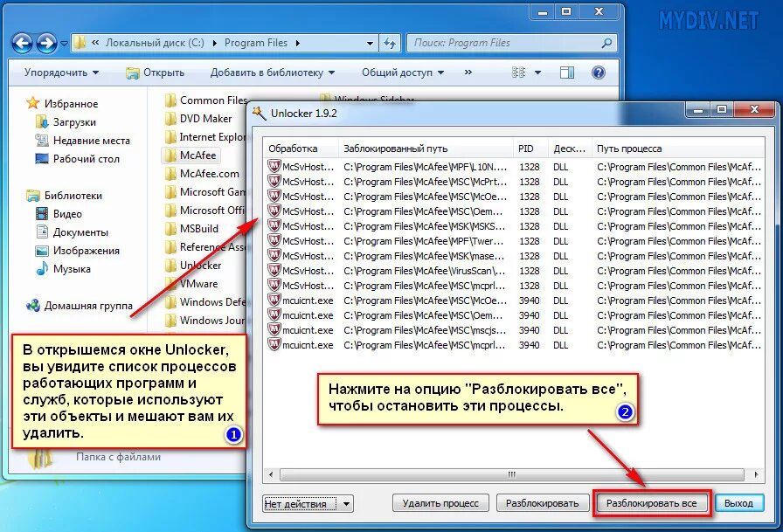Refresh the Program Files folder view
The image size is (783, 532).
pos(390,44)
